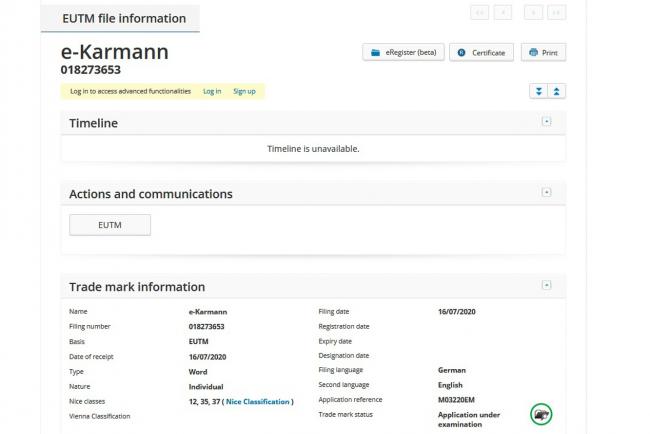Viewport: 650px width, 434px height.
Task: Click the folder icon on eRegister button
Action: point(375,53)
